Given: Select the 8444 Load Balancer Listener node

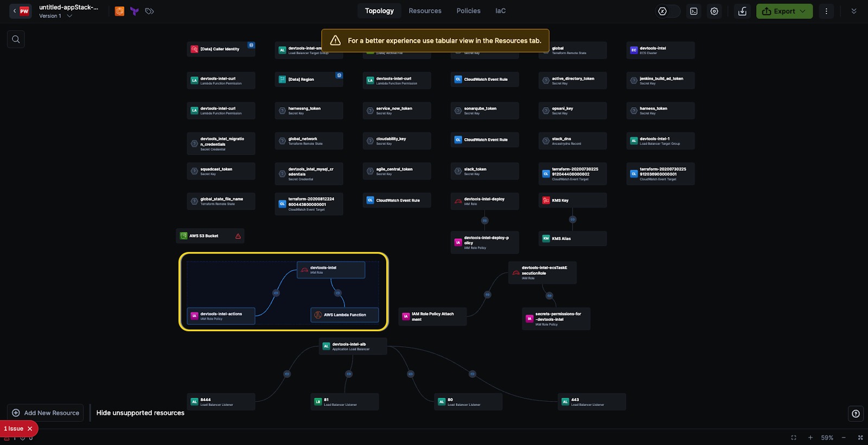Looking at the screenshot, I should click(x=221, y=402).
